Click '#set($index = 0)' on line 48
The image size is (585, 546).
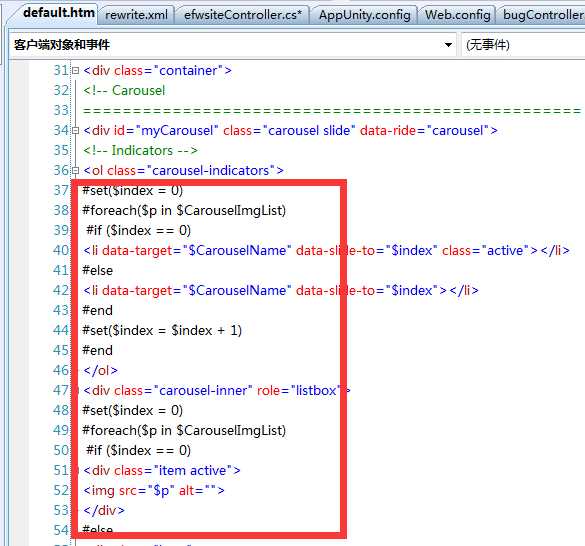coord(132,410)
